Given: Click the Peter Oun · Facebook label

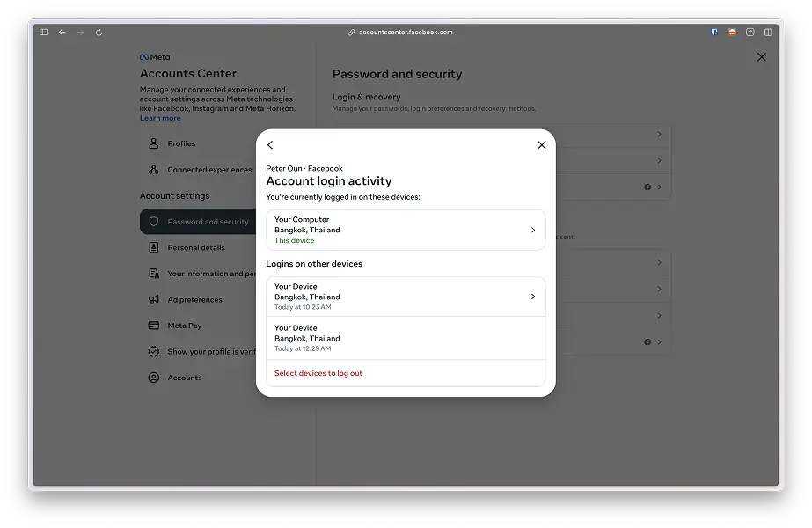Looking at the screenshot, I should (304, 168).
